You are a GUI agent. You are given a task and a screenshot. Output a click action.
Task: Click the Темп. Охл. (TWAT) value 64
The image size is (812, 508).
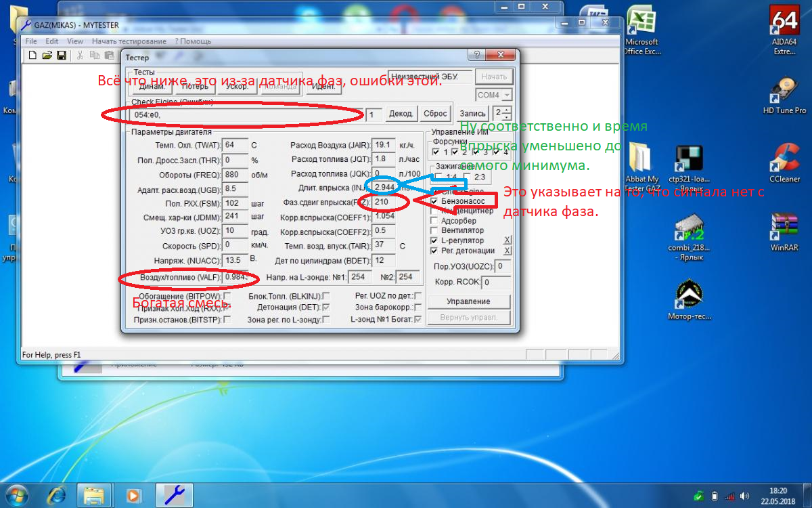pos(236,145)
